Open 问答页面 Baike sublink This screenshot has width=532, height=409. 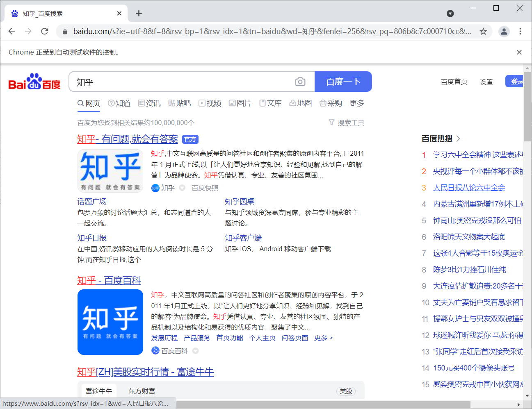click(x=295, y=338)
